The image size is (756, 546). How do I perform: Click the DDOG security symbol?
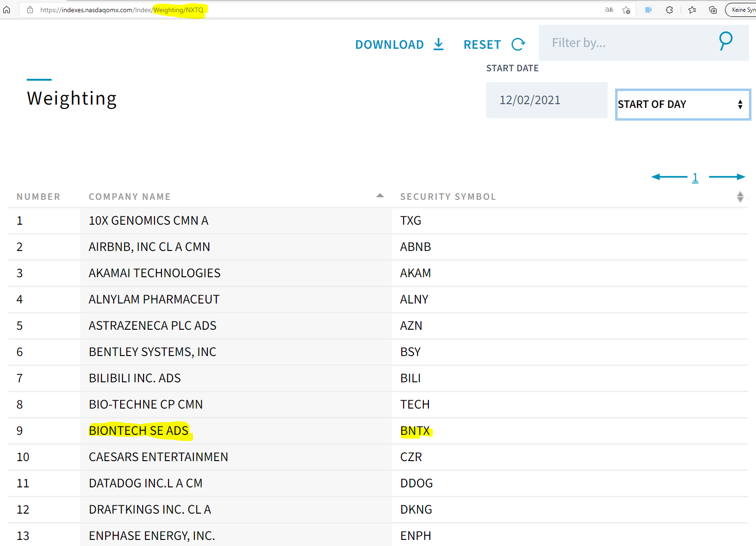point(417,483)
